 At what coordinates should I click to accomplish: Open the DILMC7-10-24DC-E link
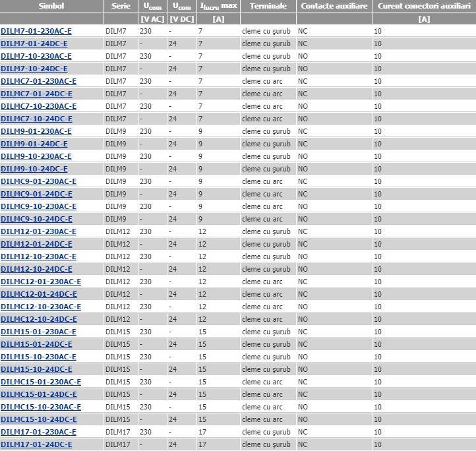pos(36,119)
